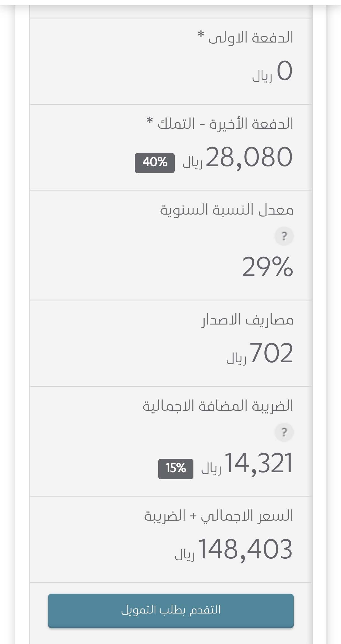Click the 40% badge beside 28,080

[x=155, y=163]
